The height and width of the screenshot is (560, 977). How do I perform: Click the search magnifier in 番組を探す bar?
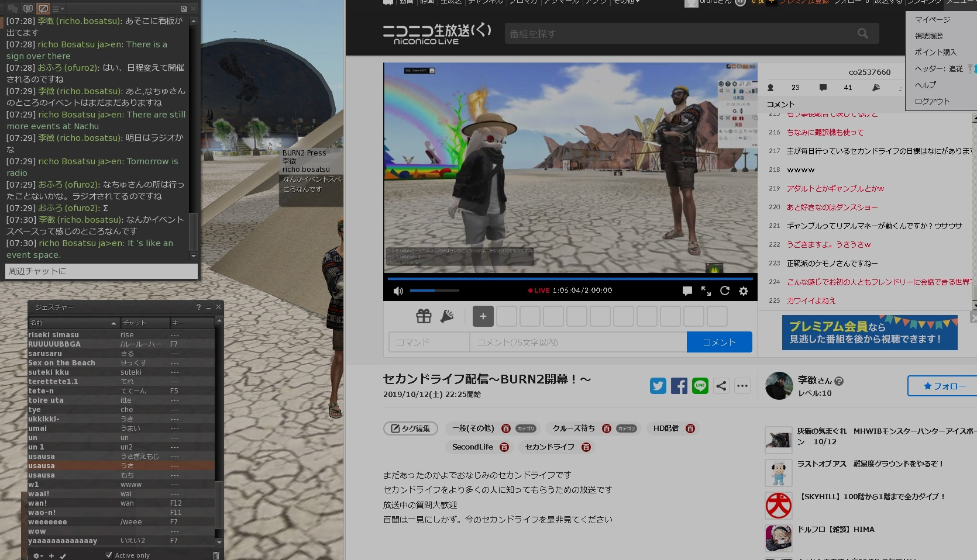(x=863, y=34)
